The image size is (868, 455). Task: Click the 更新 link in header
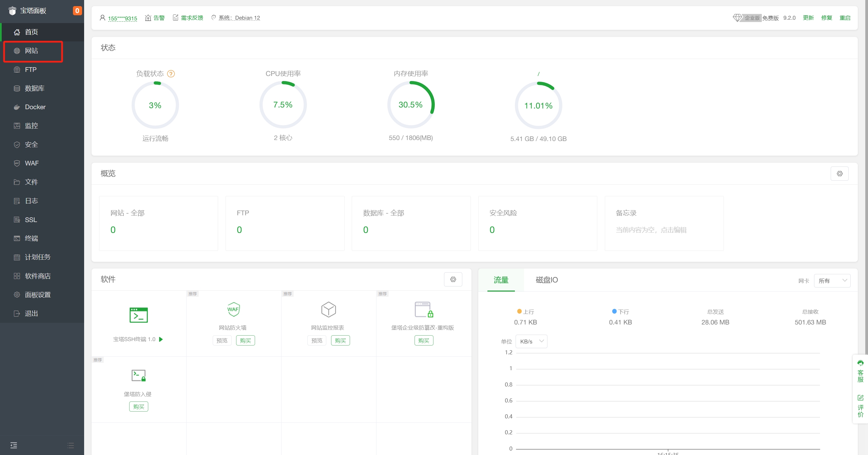point(808,18)
